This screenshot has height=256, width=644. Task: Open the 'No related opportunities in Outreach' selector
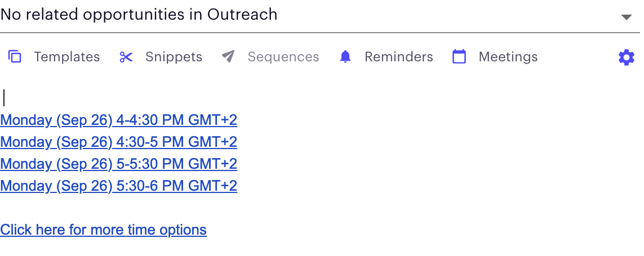pyautogui.click(x=320, y=16)
